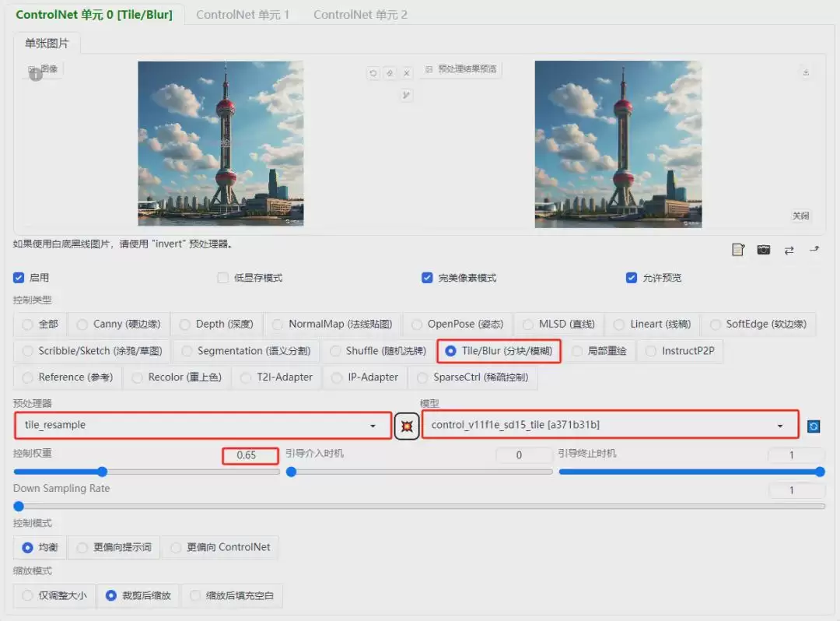This screenshot has width=840, height=621.
Task: Click the eraser icon above the input image
Action: [390, 73]
